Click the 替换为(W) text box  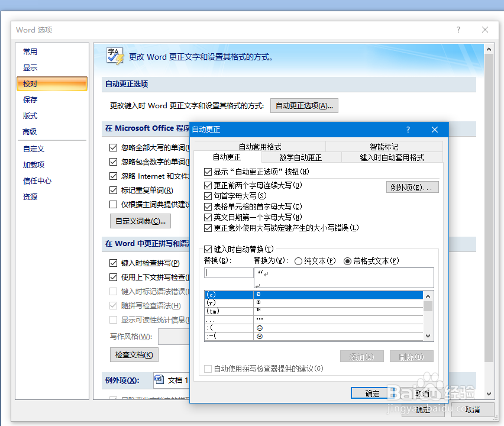pyautogui.click(x=344, y=277)
